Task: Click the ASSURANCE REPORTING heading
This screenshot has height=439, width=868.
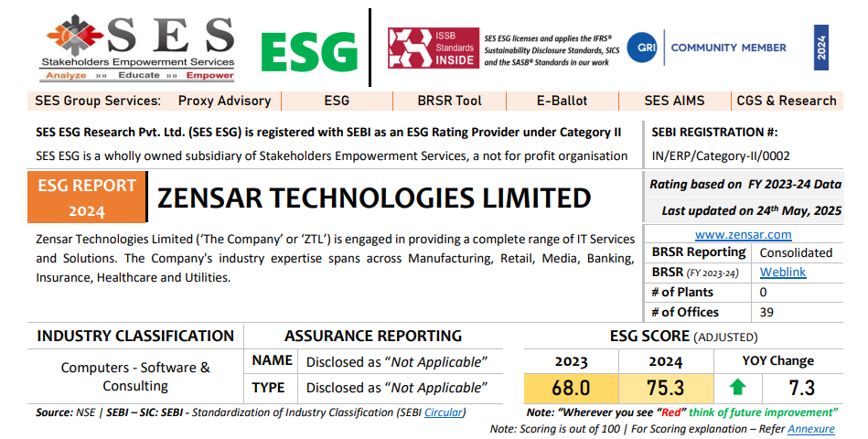Action: coord(373,336)
